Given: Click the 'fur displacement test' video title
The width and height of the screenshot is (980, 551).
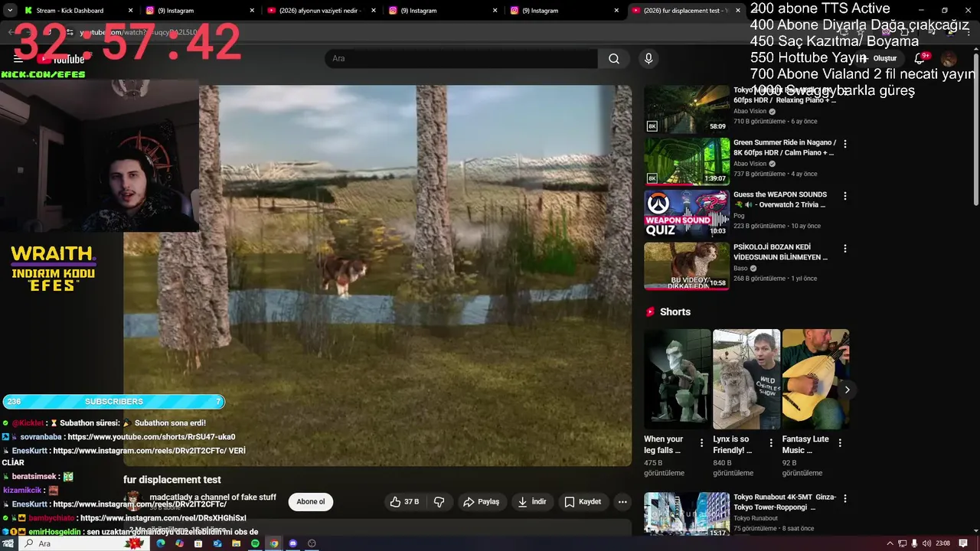Looking at the screenshot, I should coord(172,480).
